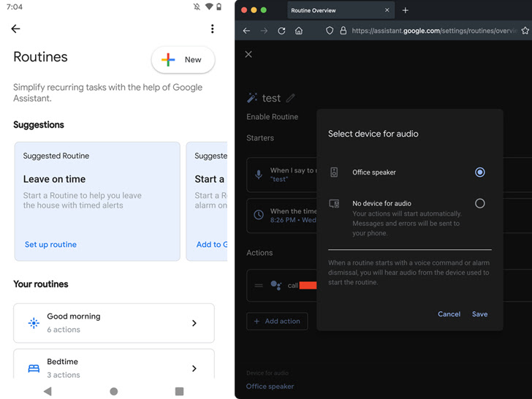
Task: Cancel the device selection dialog
Action: (449, 314)
